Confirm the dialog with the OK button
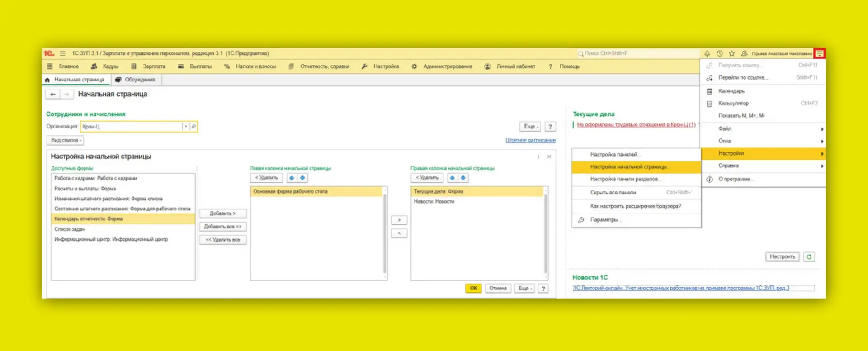This screenshot has height=351, width=868. click(x=473, y=288)
